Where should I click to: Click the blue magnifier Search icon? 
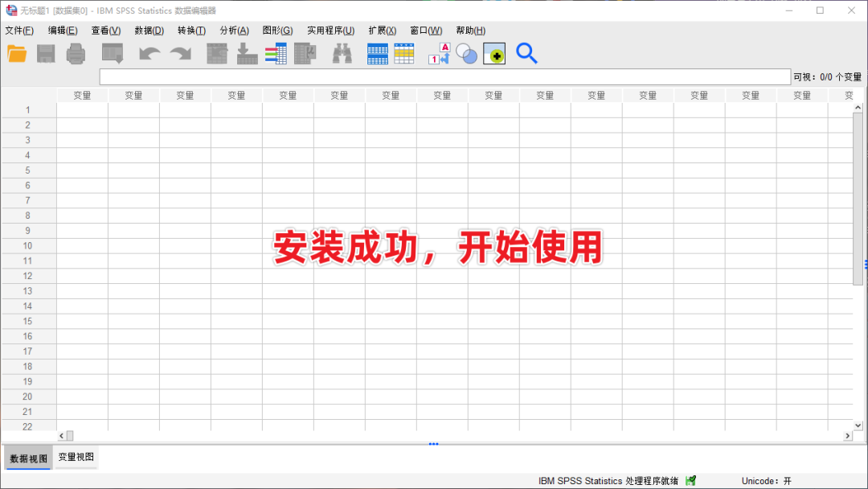pyautogui.click(x=526, y=54)
